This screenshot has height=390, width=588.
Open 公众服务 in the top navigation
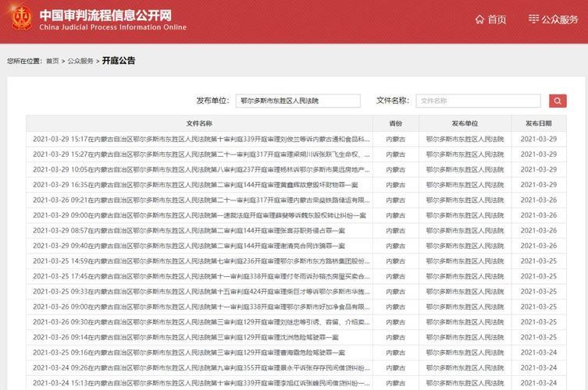pyautogui.click(x=560, y=19)
